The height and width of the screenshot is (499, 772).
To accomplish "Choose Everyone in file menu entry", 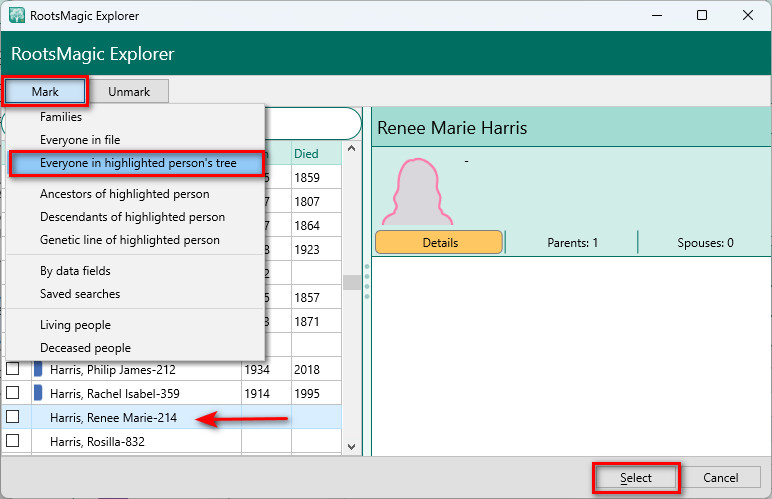I will [x=80, y=140].
